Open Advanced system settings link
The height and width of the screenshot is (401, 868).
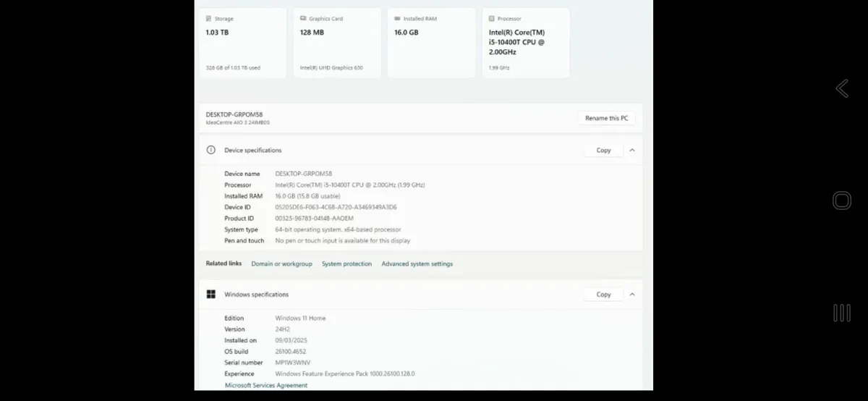point(417,264)
